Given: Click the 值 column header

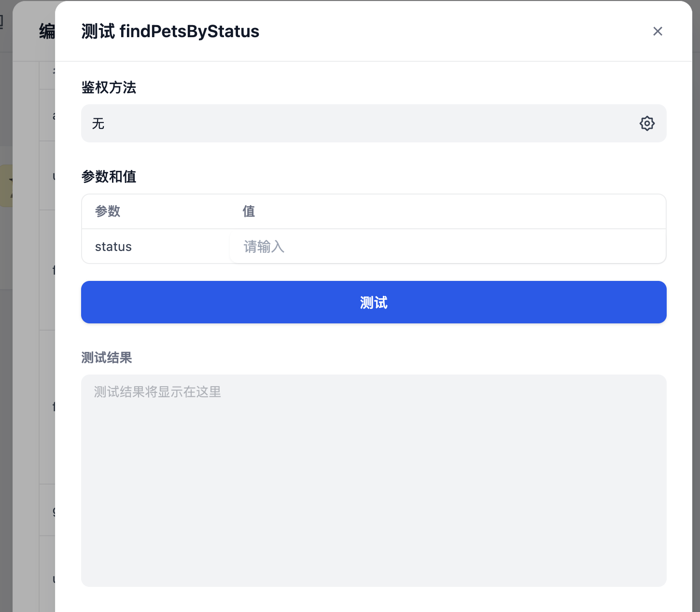Looking at the screenshot, I should point(249,211).
